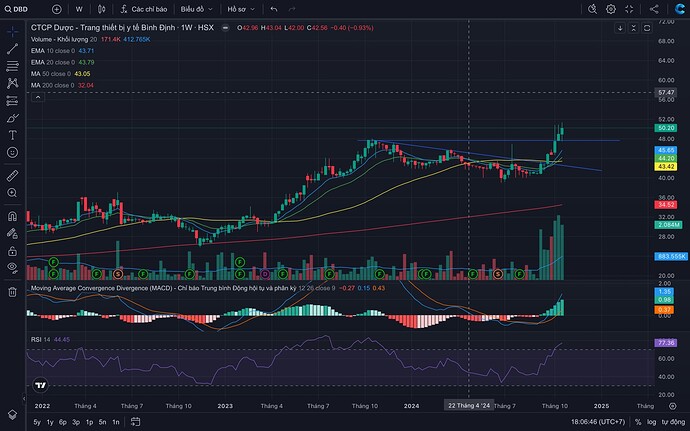This screenshot has height=431, width=690.
Task: Toggle hide all drawings eye icon
Action: click(x=12, y=270)
